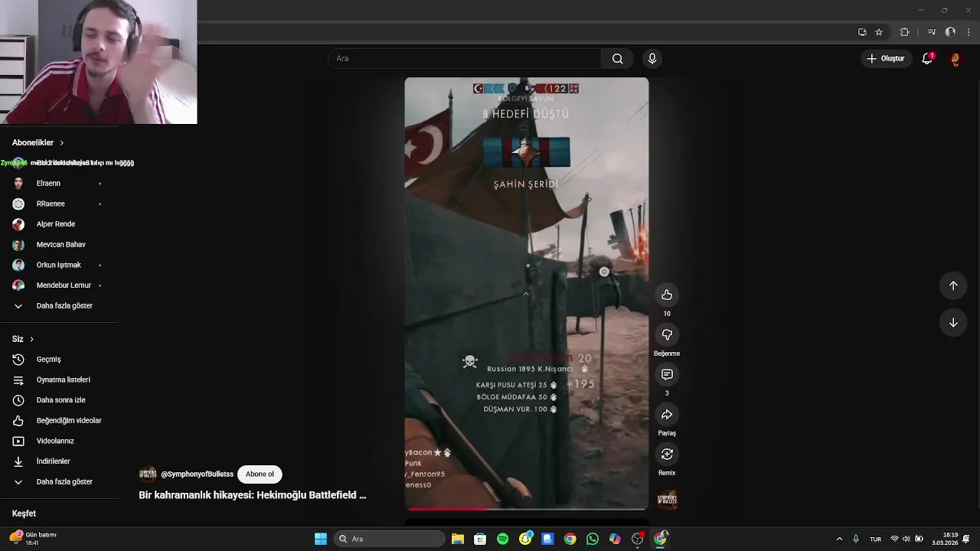Open Chrome media control icon

coord(932,32)
